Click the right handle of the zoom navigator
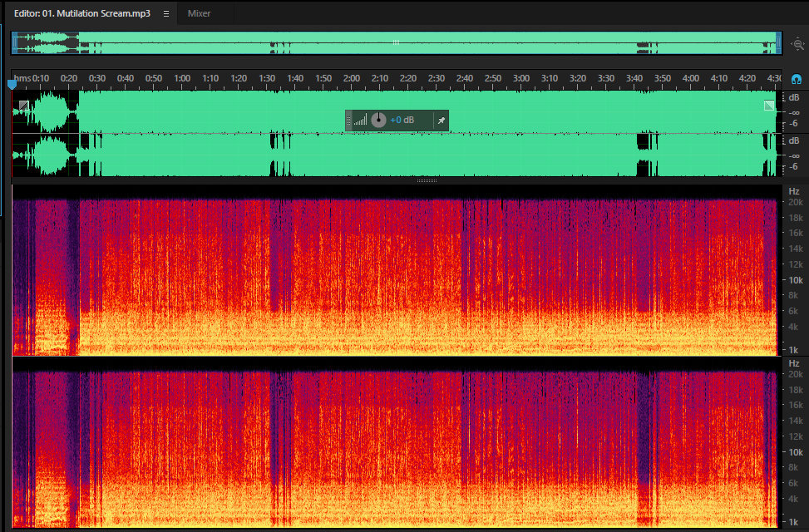Screen dimensions: 809x532 click(x=778, y=43)
